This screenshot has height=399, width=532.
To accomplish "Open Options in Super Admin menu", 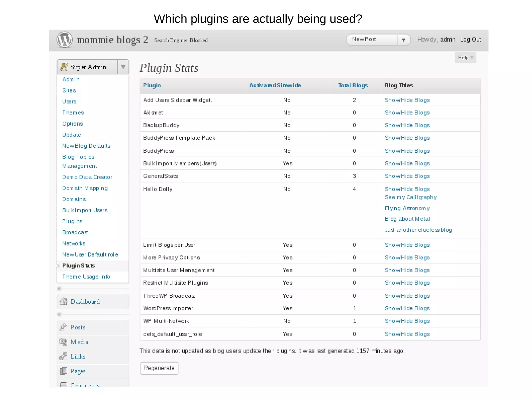I will click(72, 124).
